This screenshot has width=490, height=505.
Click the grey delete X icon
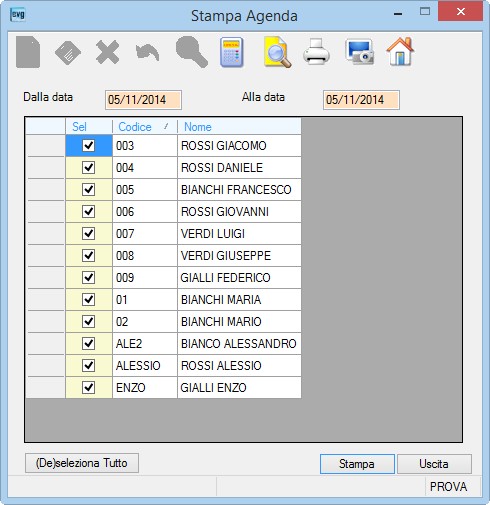(107, 52)
